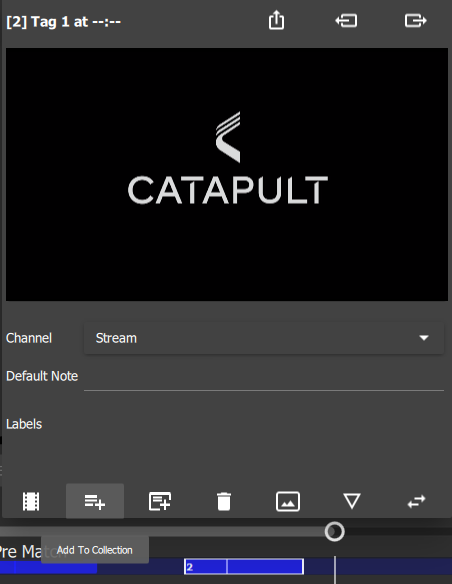Screen dimensions: 452x584
Task: Select tag 2 block on timeline
Action: 244,566
